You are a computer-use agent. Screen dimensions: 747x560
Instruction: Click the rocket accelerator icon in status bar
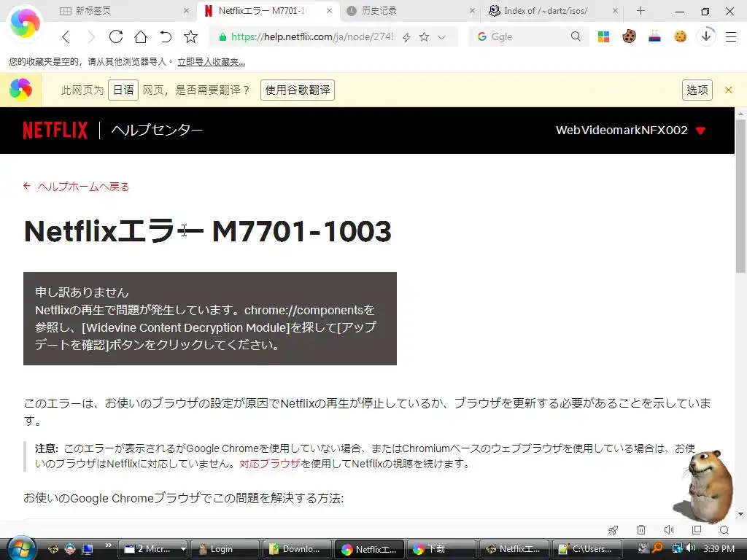click(613, 530)
